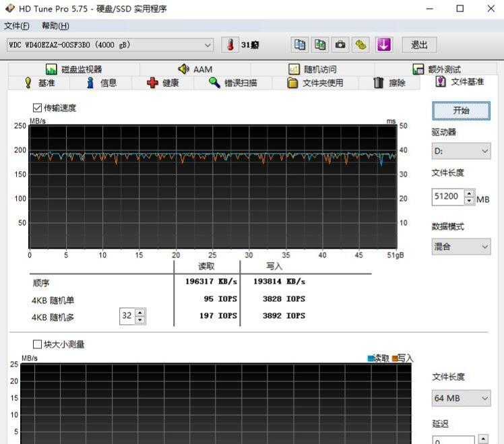Screen dimensions: 504x444
Task: Open the 基准 tab
Action: (39, 83)
